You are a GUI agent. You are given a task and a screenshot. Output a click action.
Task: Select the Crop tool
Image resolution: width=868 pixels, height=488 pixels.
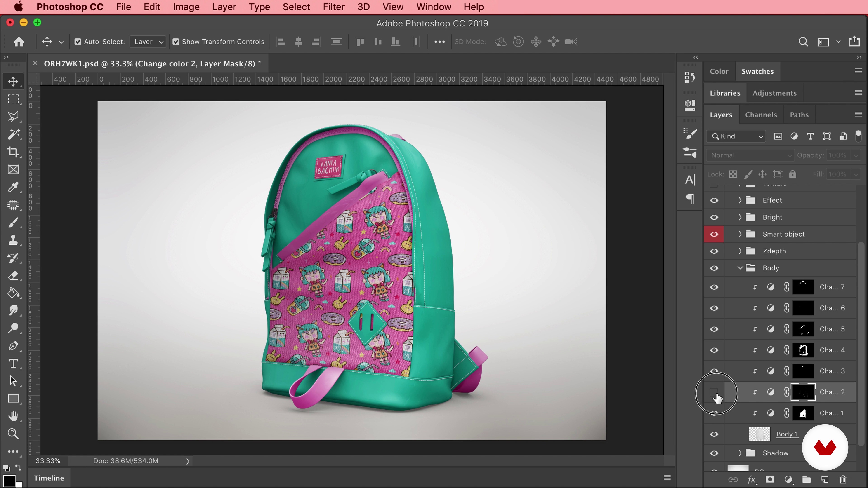tap(13, 152)
